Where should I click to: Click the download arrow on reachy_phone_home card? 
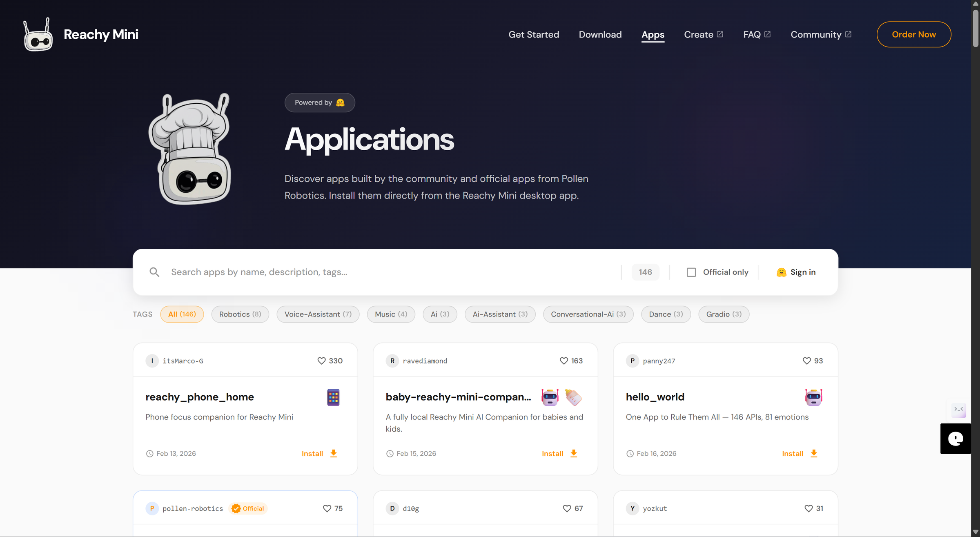click(334, 454)
